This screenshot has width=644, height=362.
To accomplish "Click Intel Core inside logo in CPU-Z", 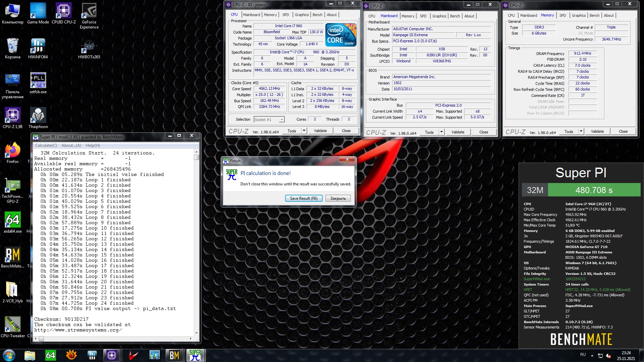I will pyautogui.click(x=341, y=35).
